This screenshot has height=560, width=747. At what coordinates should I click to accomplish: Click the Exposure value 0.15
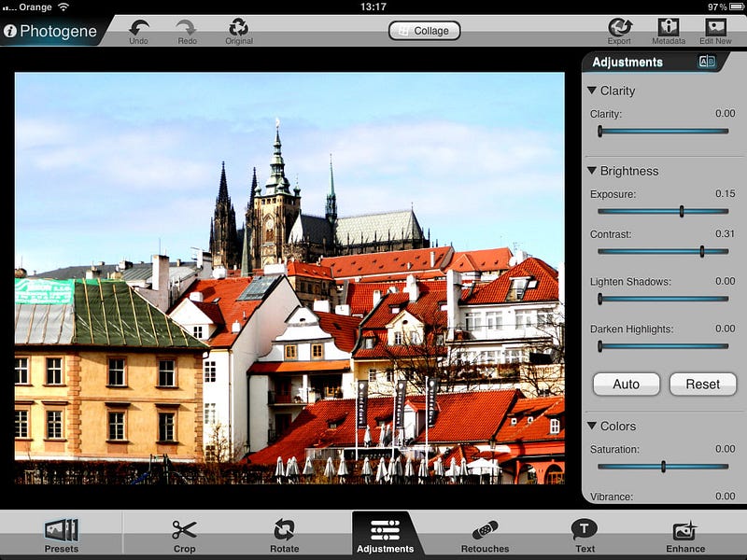pos(726,193)
